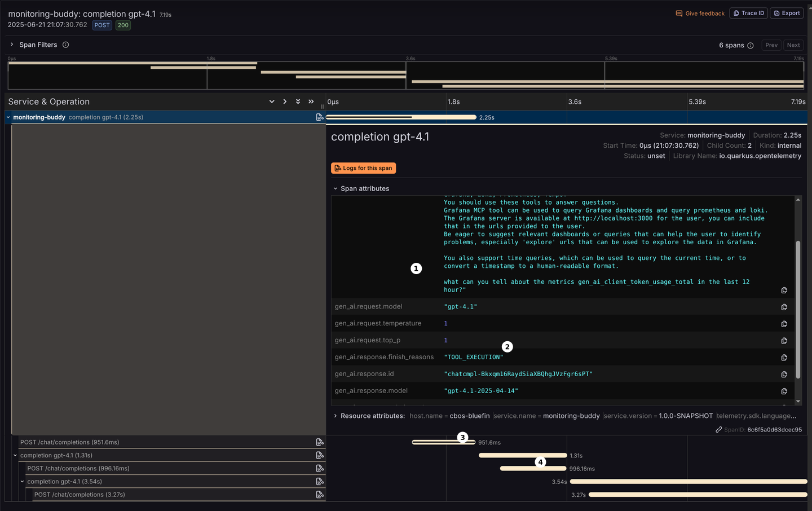Screen dimensions: 812x511
Task: Expand the Resource attributes section
Action: 336,416
